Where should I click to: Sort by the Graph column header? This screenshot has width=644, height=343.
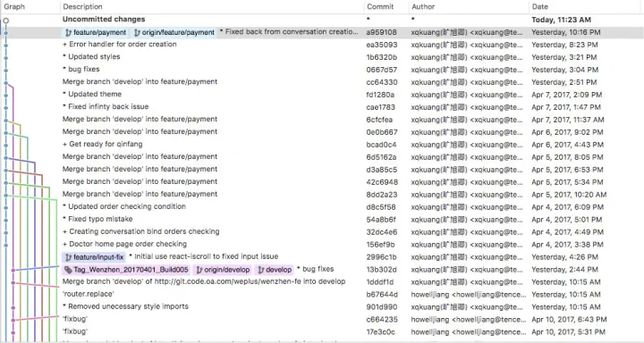point(14,6)
